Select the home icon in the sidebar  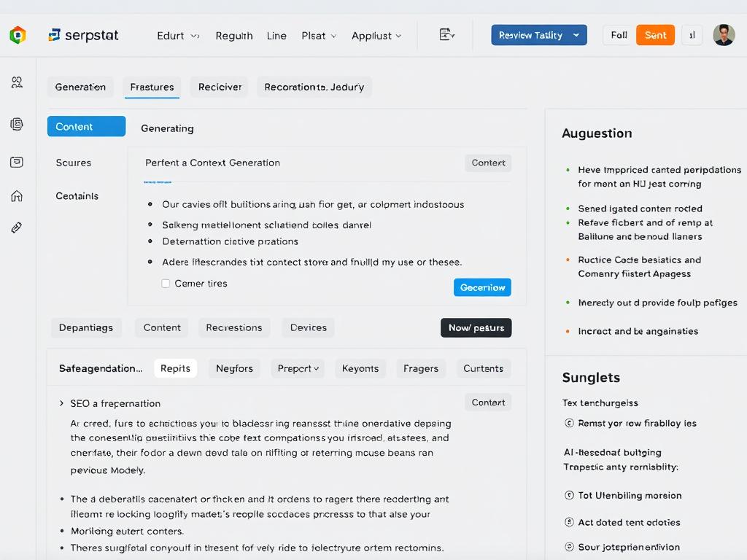pyautogui.click(x=16, y=195)
